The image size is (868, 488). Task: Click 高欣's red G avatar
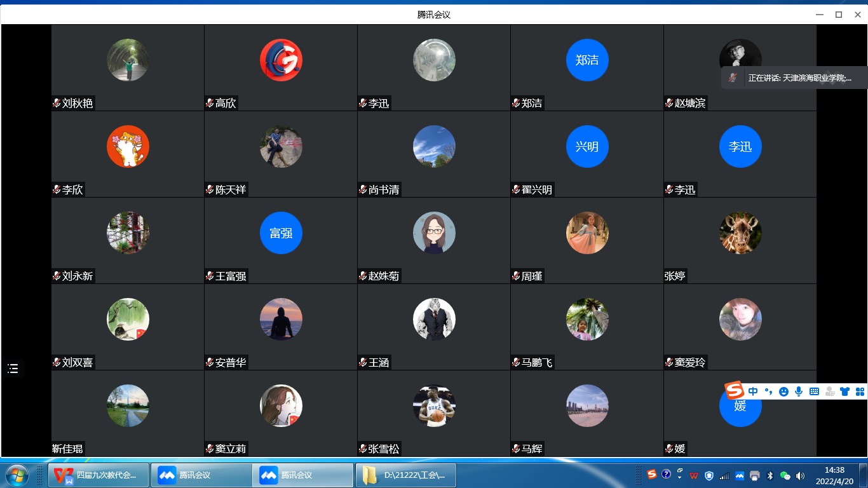pyautogui.click(x=281, y=60)
